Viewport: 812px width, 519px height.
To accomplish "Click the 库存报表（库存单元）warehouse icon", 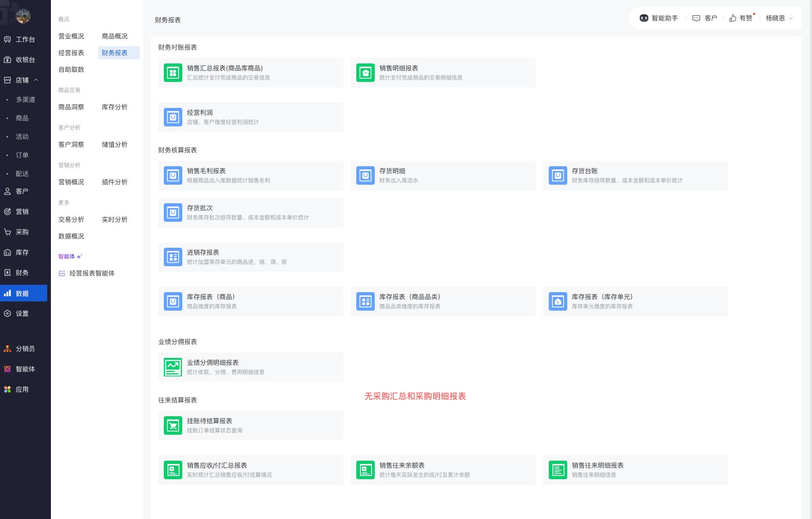I will (558, 301).
